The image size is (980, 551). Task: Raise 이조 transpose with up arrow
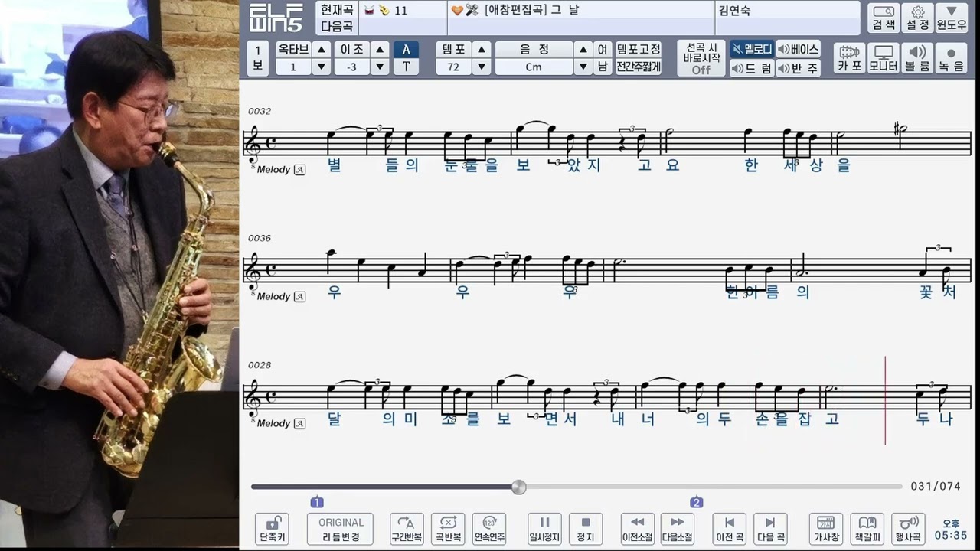pyautogui.click(x=380, y=49)
